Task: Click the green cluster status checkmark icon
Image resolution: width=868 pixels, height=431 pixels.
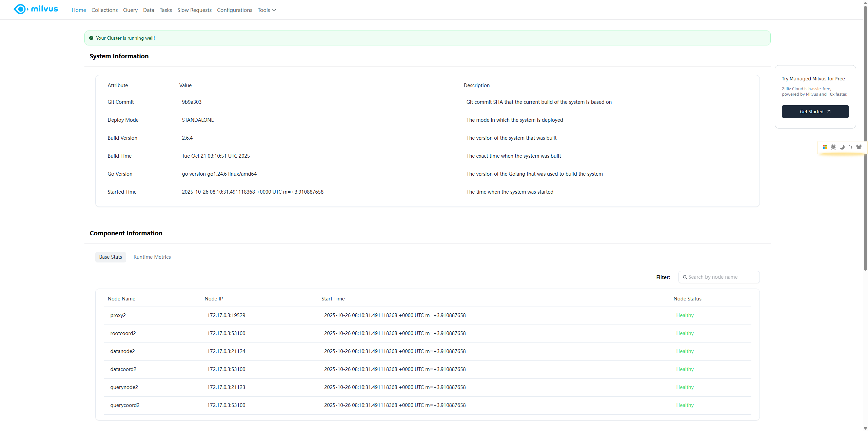Action: 91,38
